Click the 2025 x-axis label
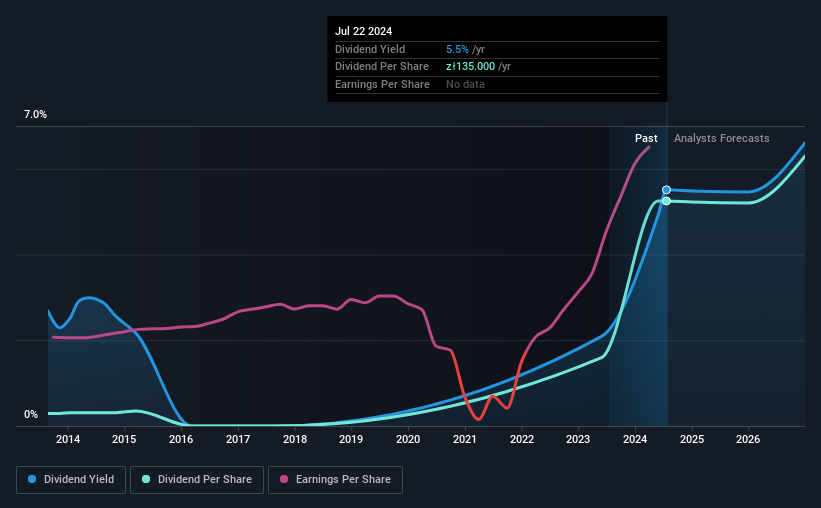The width and height of the screenshot is (821, 508). click(x=692, y=439)
